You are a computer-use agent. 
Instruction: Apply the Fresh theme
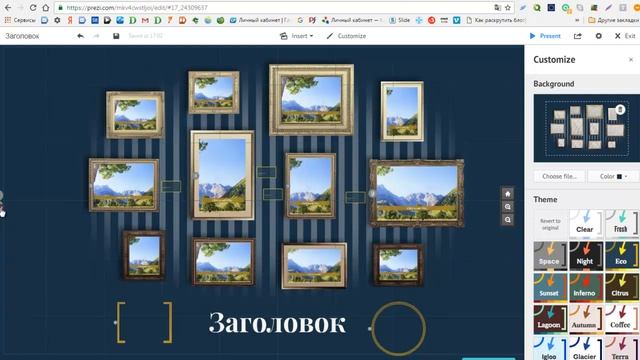pos(622,224)
